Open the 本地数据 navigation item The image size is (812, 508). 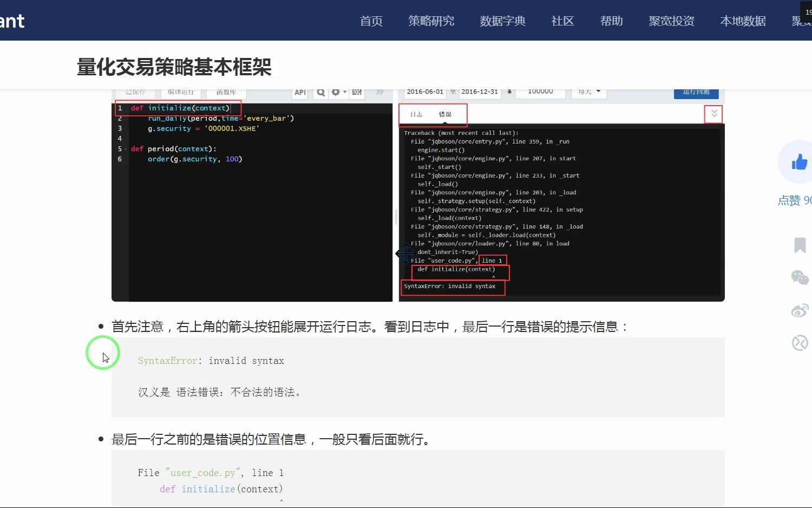pyautogui.click(x=743, y=21)
